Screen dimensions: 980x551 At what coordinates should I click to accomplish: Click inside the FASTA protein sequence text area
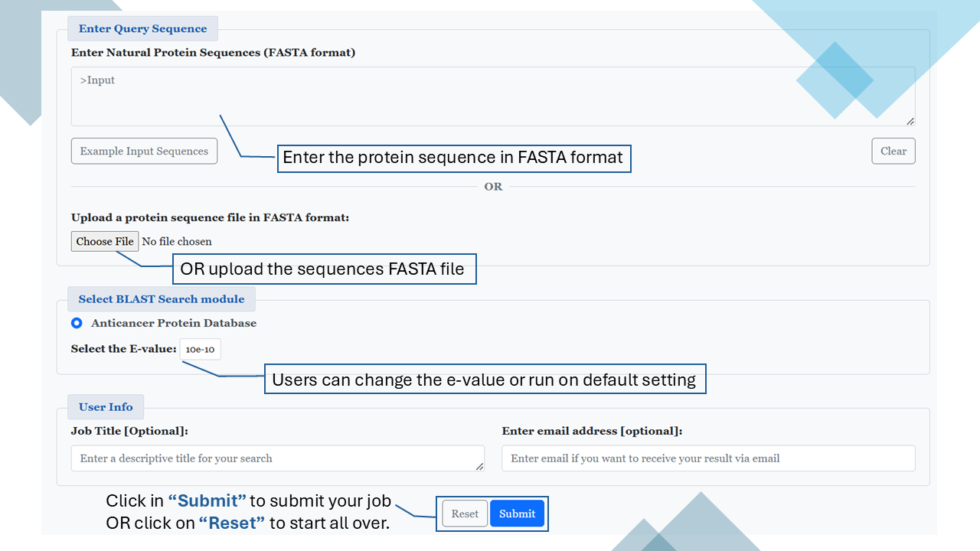coord(492,96)
